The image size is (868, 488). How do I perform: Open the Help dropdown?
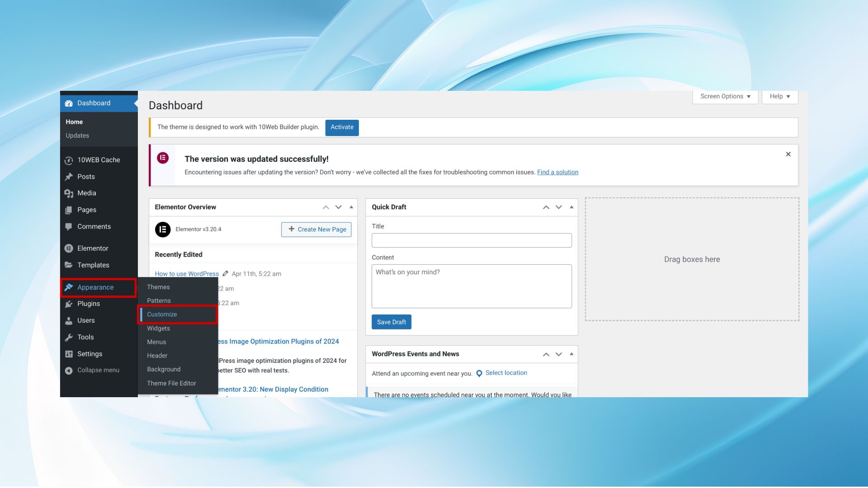tap(780, 97)
